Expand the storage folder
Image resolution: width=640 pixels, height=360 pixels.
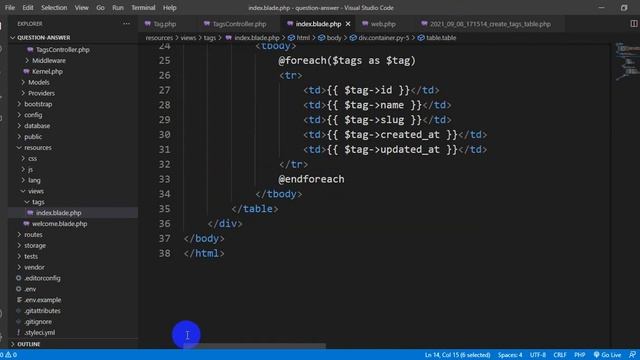coord(35,246)
